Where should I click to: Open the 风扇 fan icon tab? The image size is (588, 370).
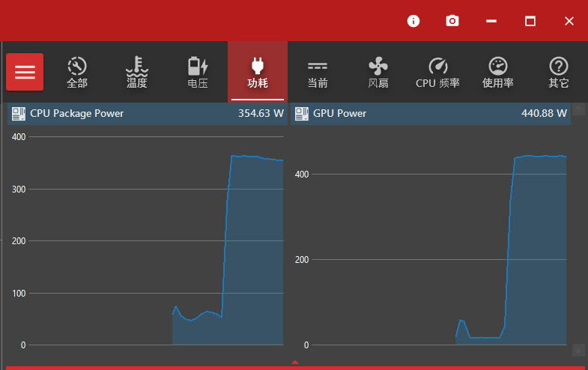[378, 72]
